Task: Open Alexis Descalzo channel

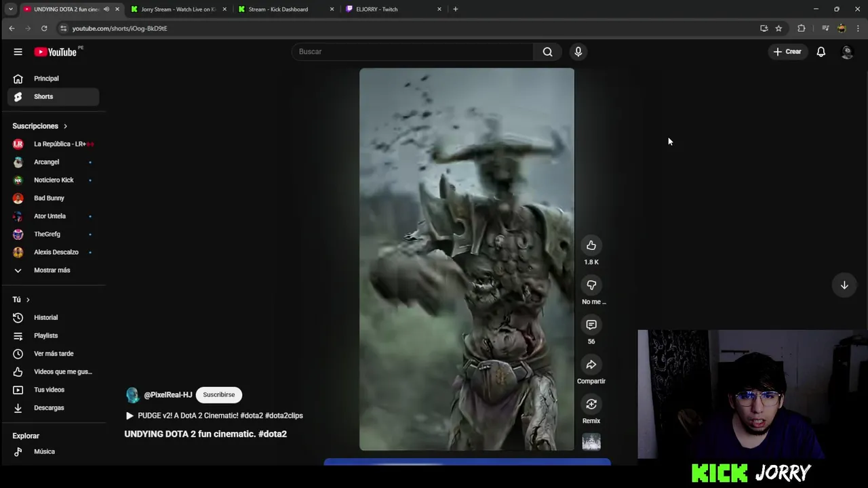Action: (x=53, y=252)
